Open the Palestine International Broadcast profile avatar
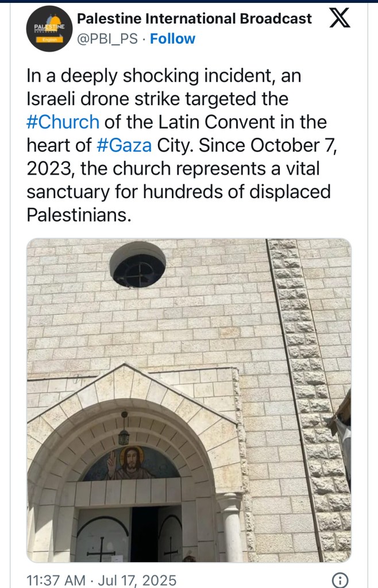 (x=49, y=29)
